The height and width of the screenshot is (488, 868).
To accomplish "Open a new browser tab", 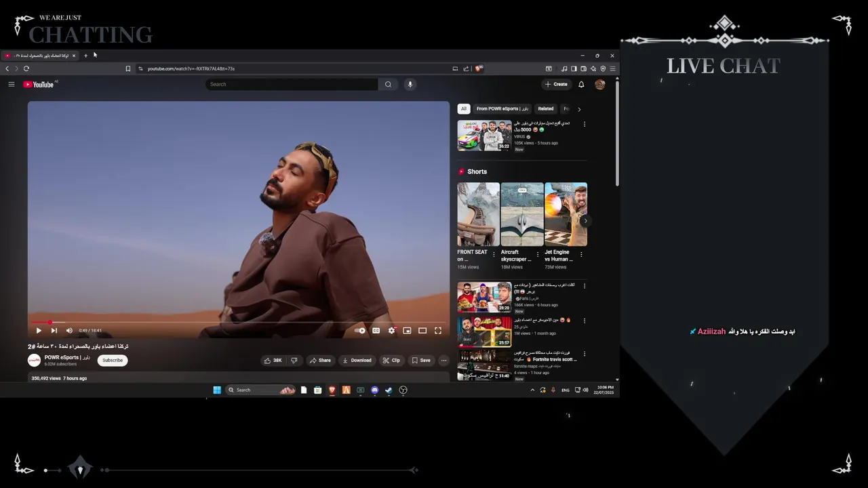I will (85, 56).
